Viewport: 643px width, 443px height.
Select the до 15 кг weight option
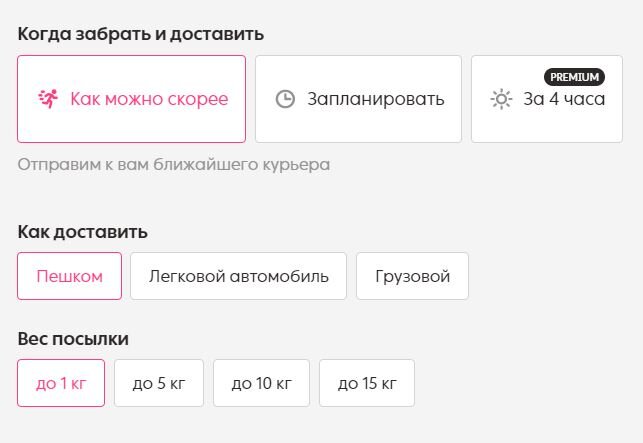coord(367,383)
